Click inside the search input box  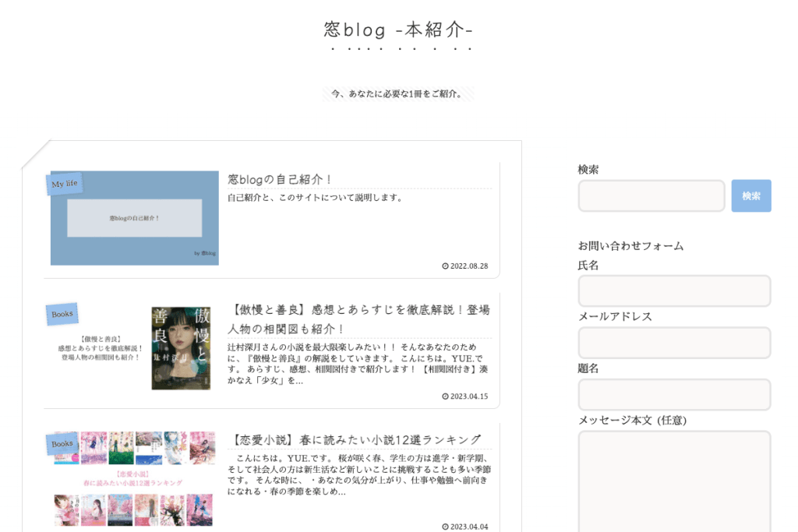[651, 196]
